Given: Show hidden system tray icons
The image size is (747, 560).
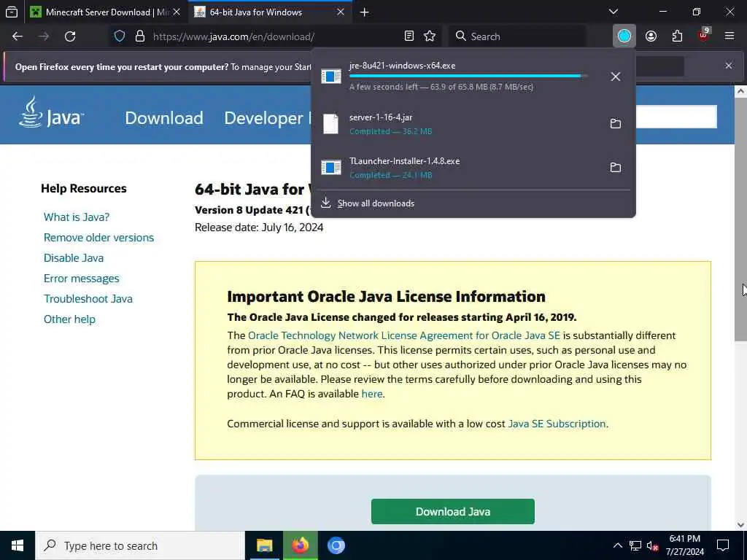Looking at the screenshot, I should 617,545.
